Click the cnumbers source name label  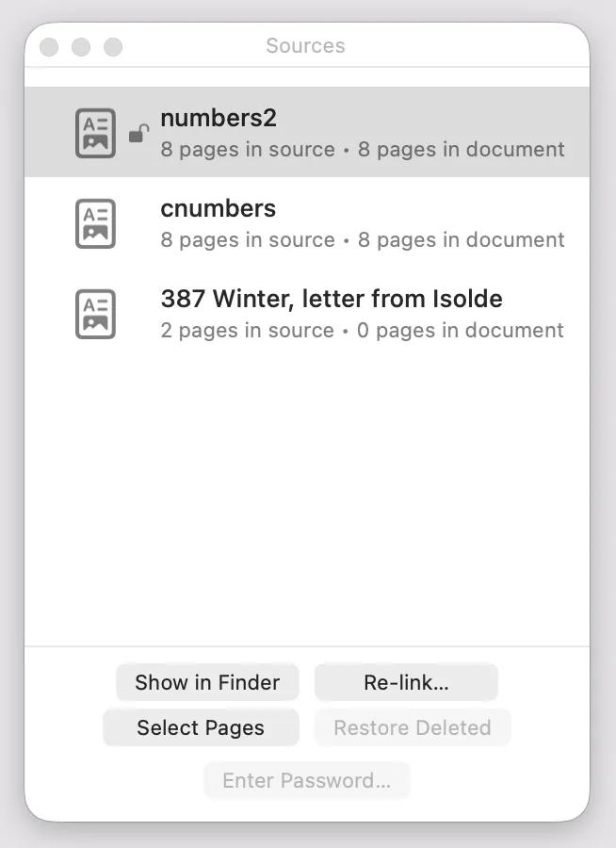pos(218,208)
